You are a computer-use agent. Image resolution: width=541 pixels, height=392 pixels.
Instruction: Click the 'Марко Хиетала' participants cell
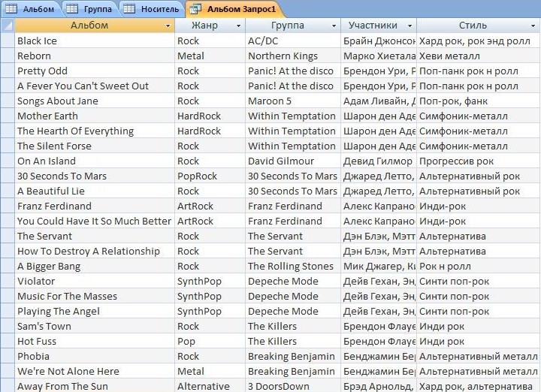379,56
